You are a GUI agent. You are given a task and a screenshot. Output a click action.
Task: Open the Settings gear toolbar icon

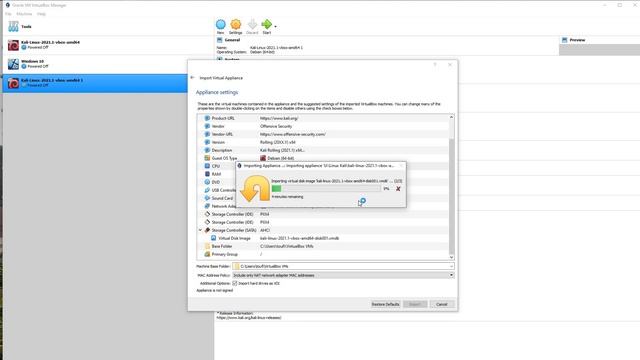[236, 24]
